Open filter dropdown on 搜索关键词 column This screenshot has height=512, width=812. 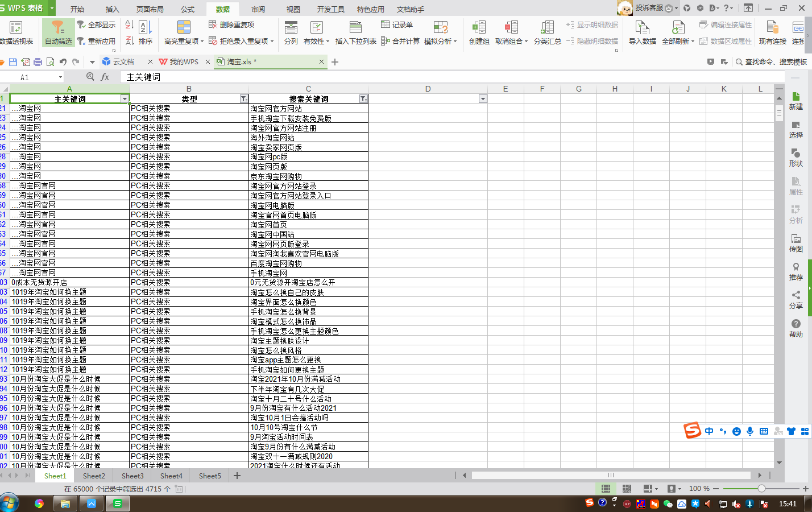363,99
